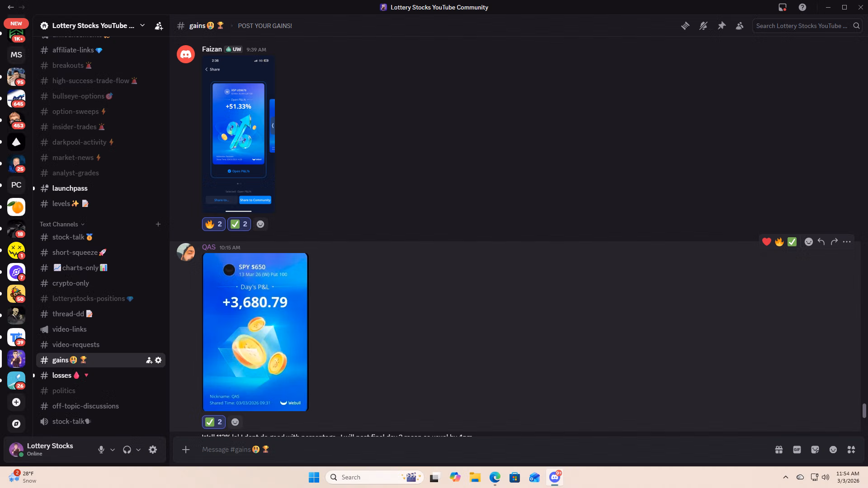
Task: Click the forward arrow on QAS message
Action: [x=834, y=242]
